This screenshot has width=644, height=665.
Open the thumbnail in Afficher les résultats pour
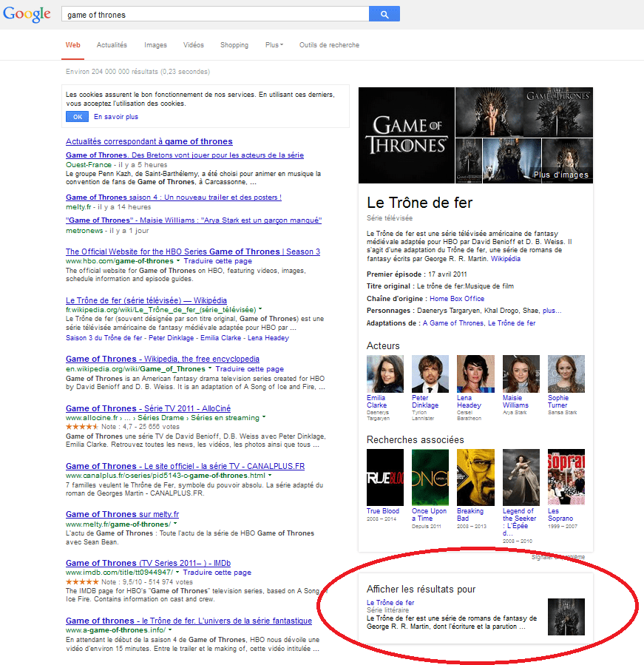click(566, 617)
